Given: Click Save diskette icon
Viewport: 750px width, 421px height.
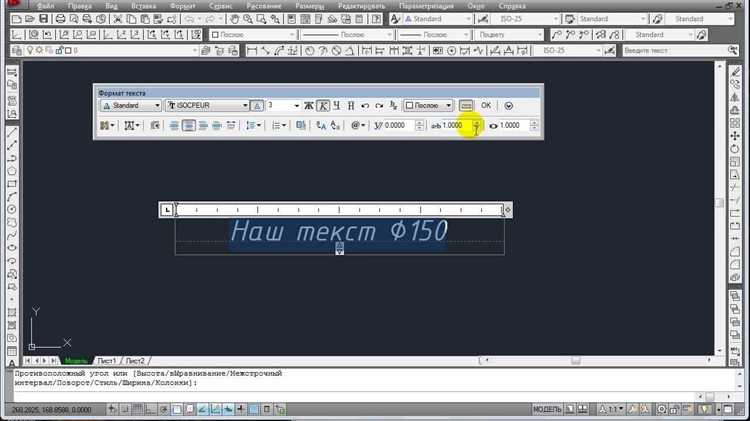Looking at the screenshot, I should click(x=44, y=19).
